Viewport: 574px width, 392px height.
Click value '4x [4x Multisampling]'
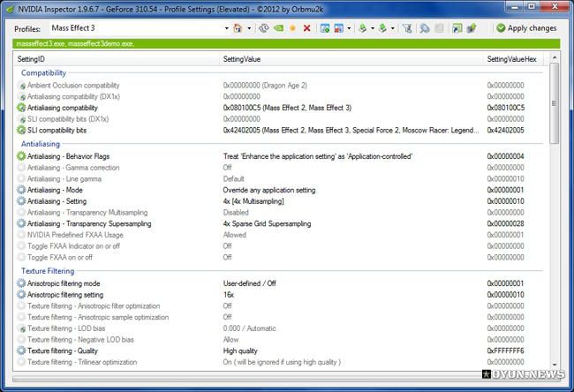tap(253, 201)
